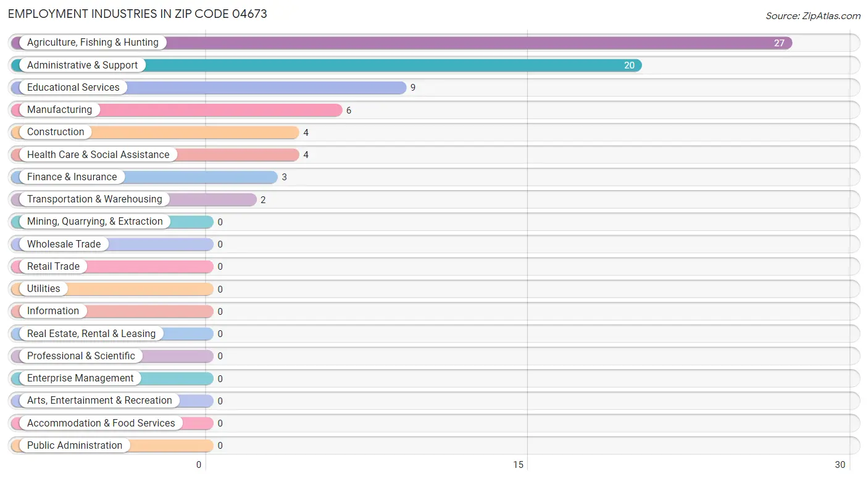Click the value 4 beside Health Care bar
Screen dimensions: 868x479
306,155
